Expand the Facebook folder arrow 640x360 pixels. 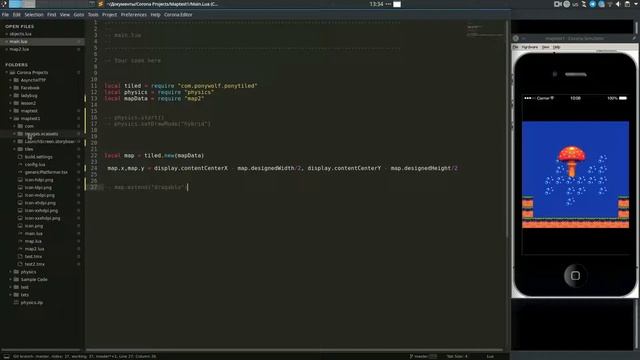click(x=11, y=88)
